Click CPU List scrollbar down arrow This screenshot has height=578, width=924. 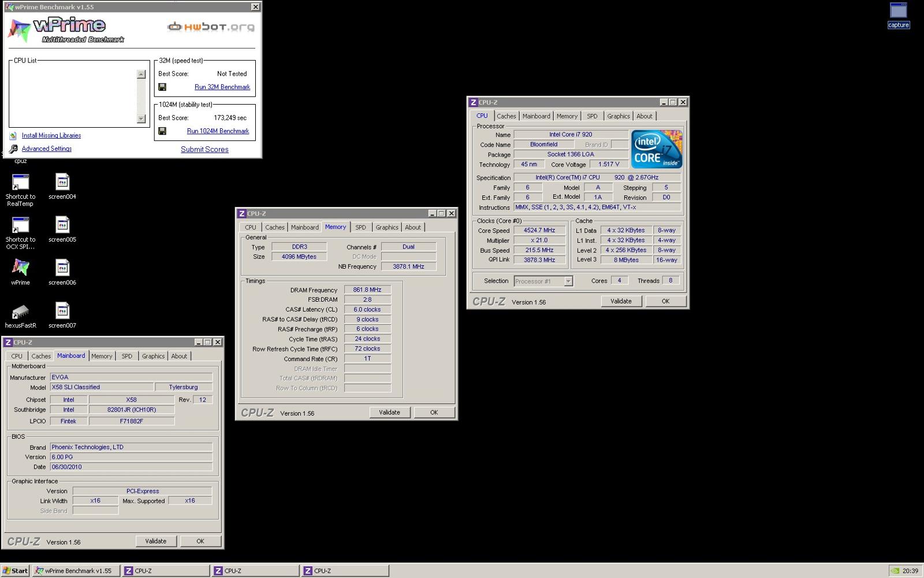(x=141, y=119)
